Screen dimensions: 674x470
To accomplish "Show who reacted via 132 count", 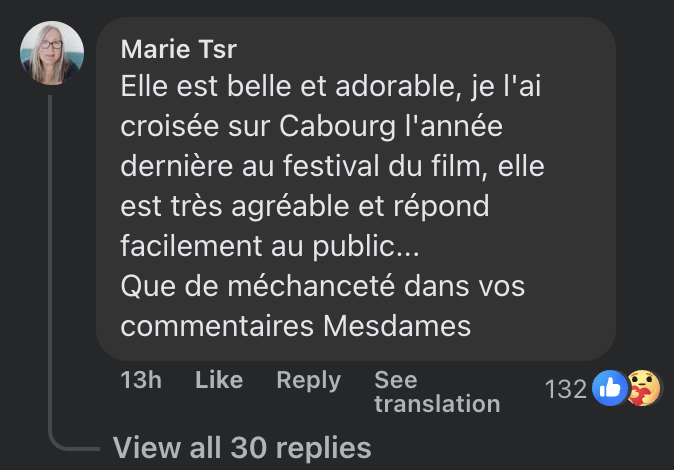I will (x=565, y=389).
